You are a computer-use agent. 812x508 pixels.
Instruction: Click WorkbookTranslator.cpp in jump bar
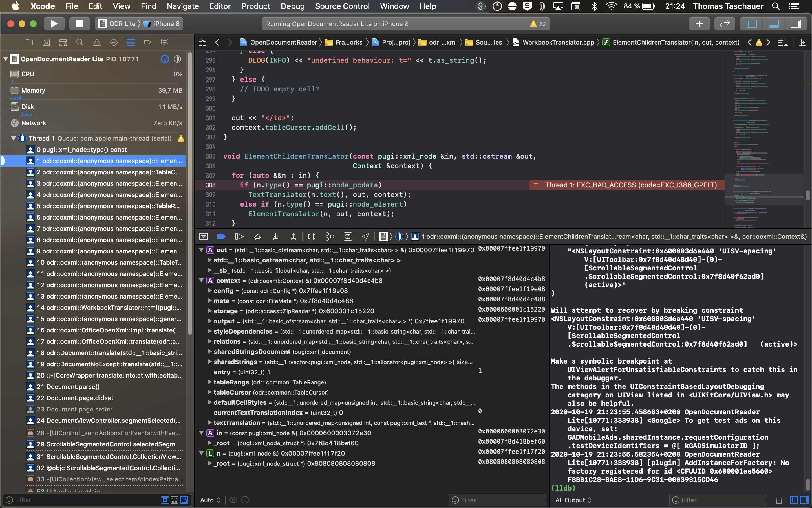[x=554, y=42]
